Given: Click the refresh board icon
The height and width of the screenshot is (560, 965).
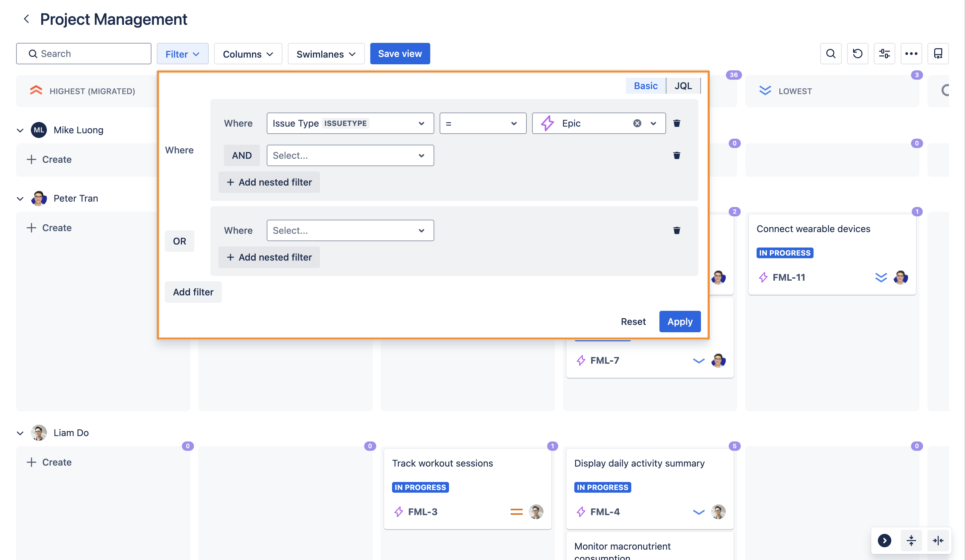Looking at the screenshot, I should click(857, 54).
